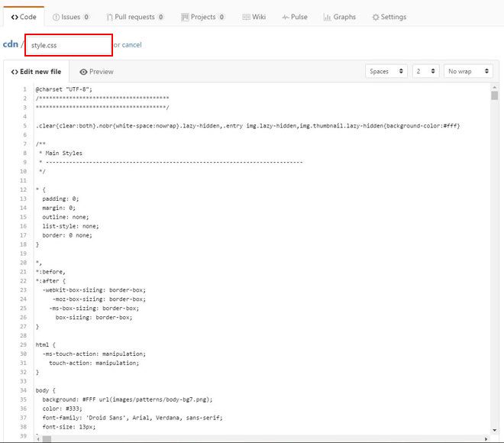Click the 'color: #333;' line
Screen dimensions: 504x443
[x=62, y=409]
